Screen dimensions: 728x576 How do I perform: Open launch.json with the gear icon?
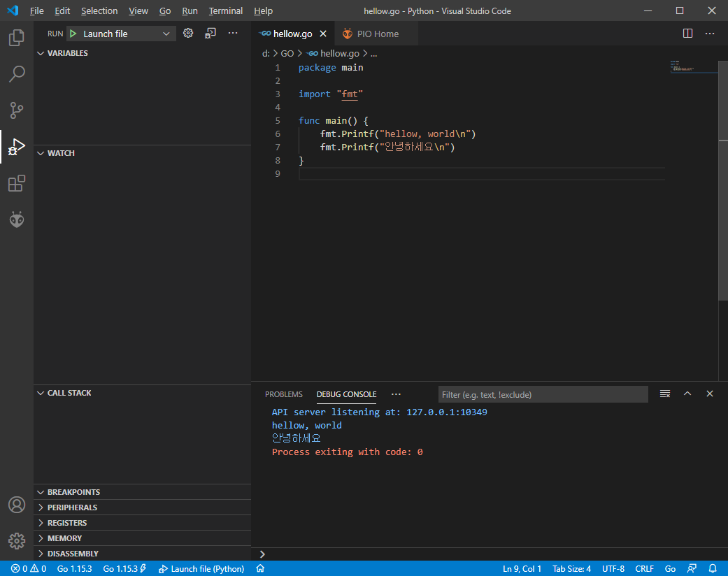click(188, 33)
